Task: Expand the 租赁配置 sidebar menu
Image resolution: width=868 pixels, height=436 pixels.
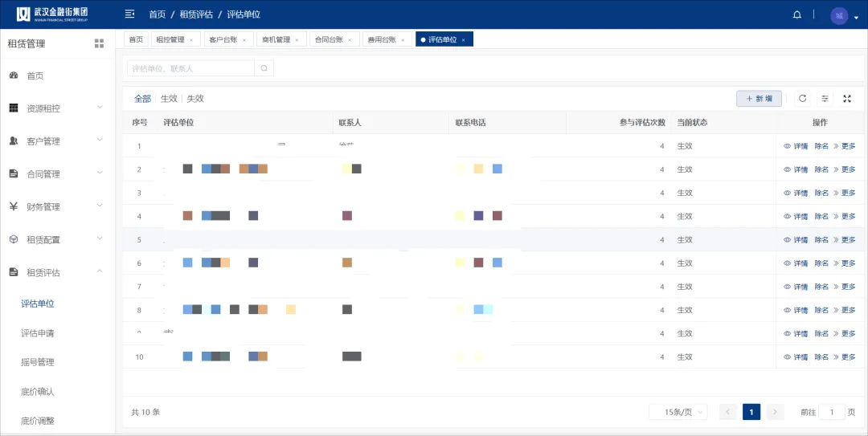Action: [x=58, y=239]
